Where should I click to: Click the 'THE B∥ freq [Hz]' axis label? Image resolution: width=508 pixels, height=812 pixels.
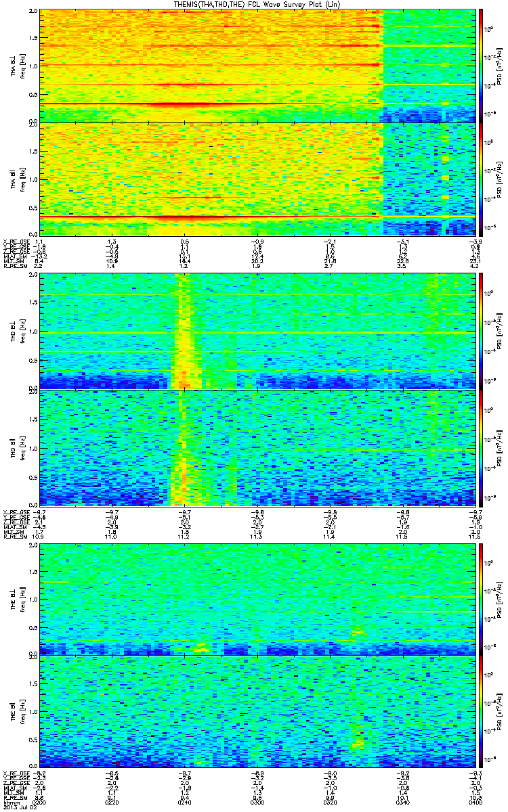pyautogui.click(x=17, y=713)
